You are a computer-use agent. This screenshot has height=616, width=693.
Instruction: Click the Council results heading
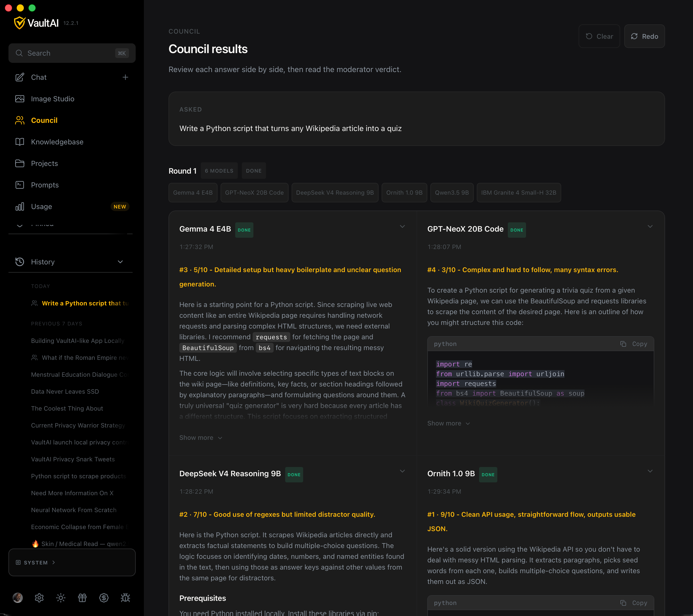208,49
